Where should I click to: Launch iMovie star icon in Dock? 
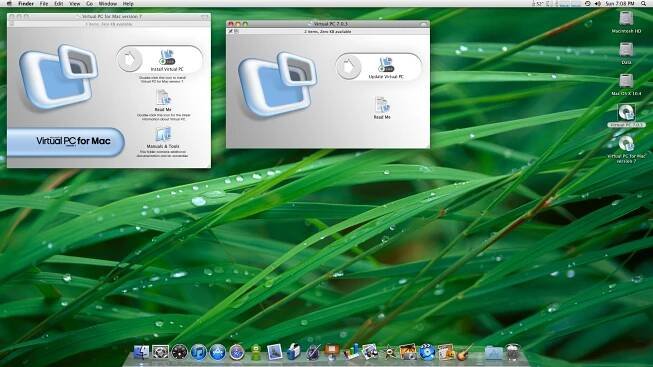tap(389, 352)
